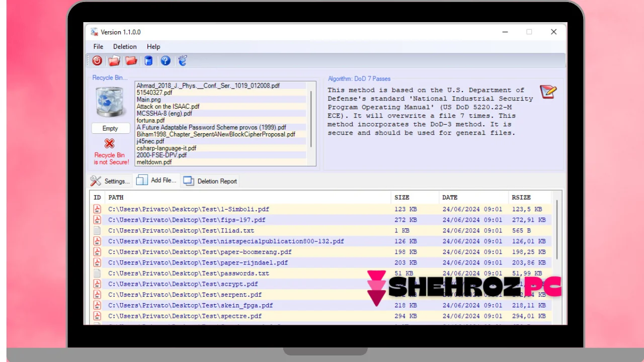Viewport: 644px width, 362px height.
Task: Click the notepad edit icon beside algorithm description
Action: 548,92
